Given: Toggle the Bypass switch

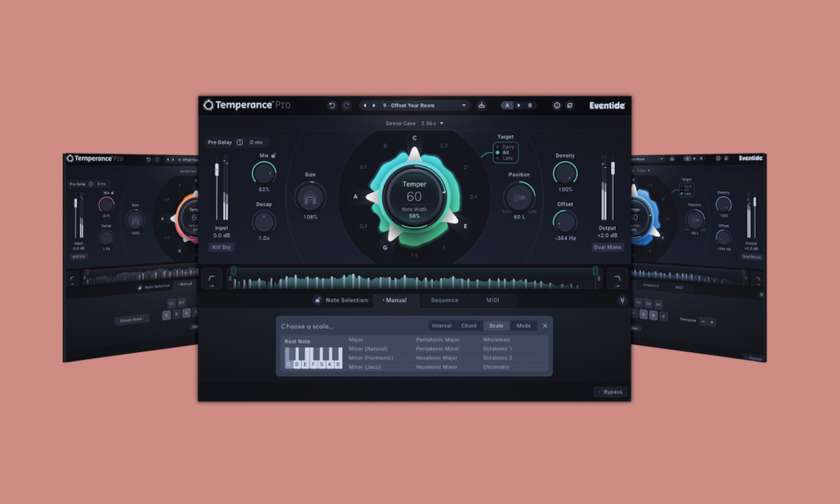Looking at the screenshot, I should pos(611,392).
